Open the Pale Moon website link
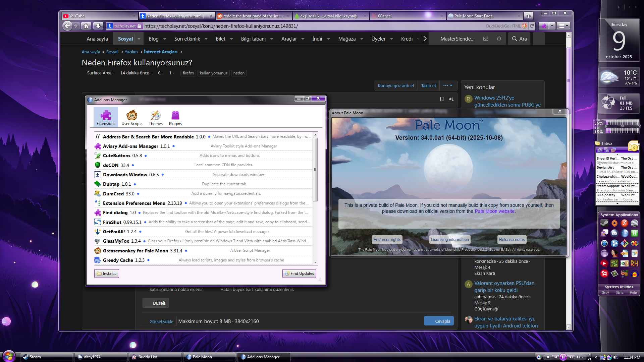Image resolution: width=644 pixels, height=362 pixels. pos(494,211)
